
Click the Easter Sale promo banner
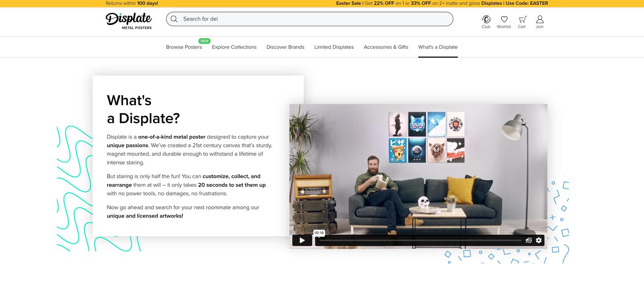pyautogui.click(x=442, y=3)
